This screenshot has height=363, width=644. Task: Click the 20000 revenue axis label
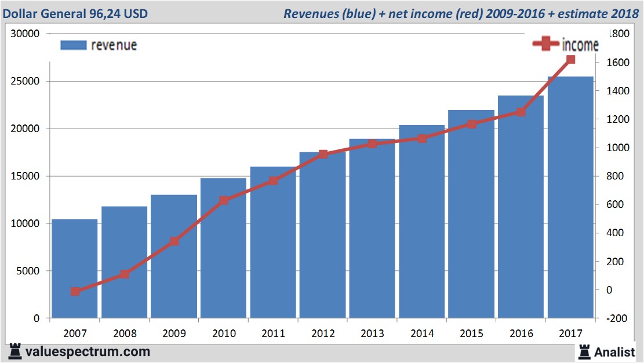pyautogui.click(x=25, y=129)
